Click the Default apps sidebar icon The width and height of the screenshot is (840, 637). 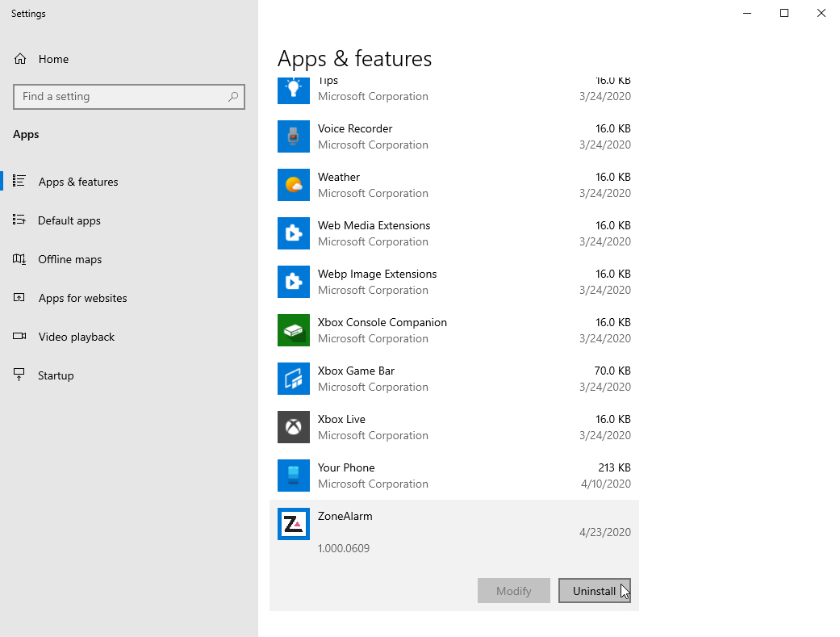pyautogui.click(x=19, y=220)
